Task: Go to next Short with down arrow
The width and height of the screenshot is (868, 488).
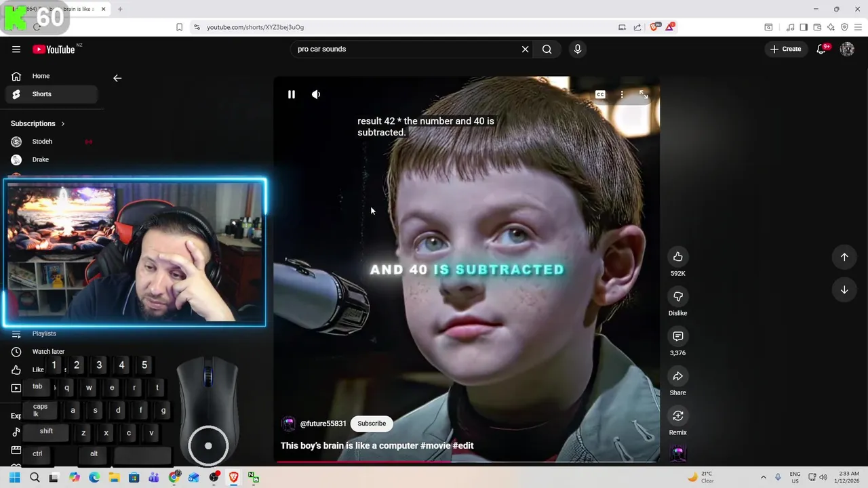Action: (844, 289)
